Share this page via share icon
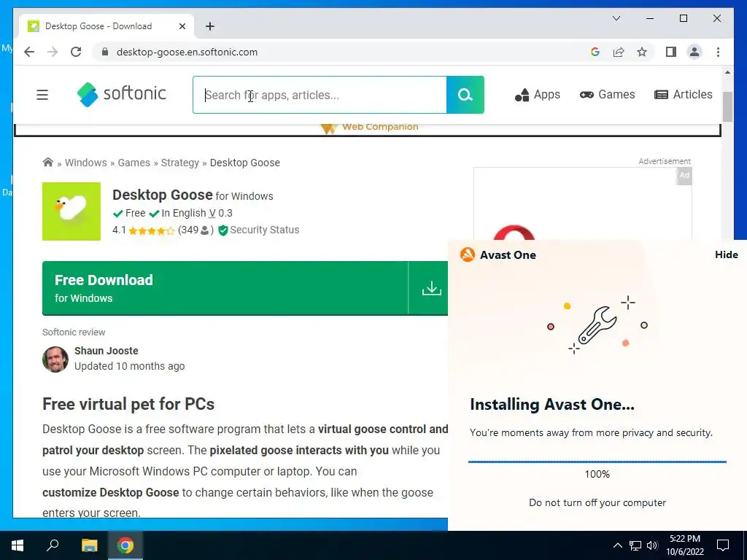 (x=619, y=52)
